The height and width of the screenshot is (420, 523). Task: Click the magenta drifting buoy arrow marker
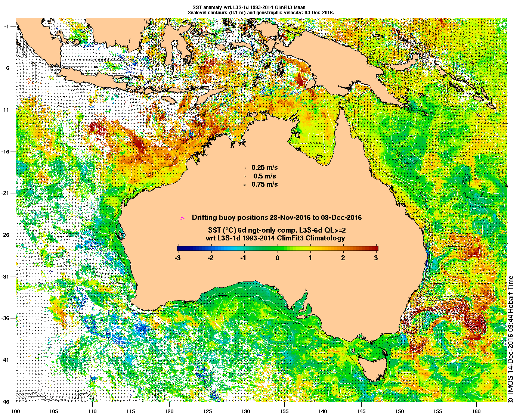[x=183, y=218]
